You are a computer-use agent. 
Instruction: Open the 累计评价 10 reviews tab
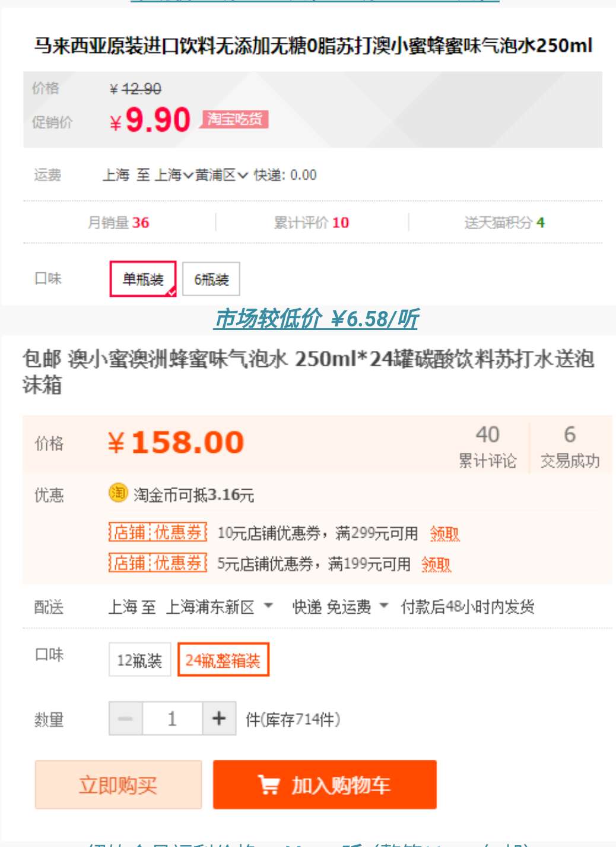[312, 223]
